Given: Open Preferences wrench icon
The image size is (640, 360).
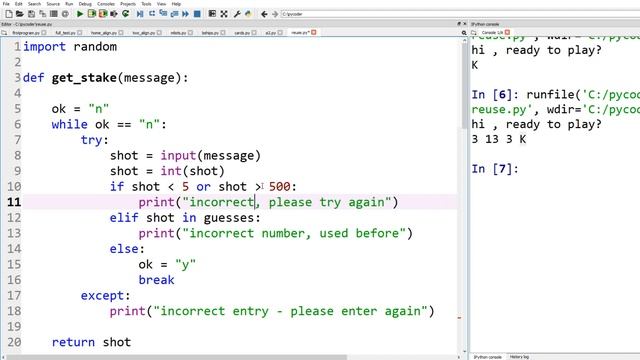Looking at the screenshot, I should tap(237, 14).
